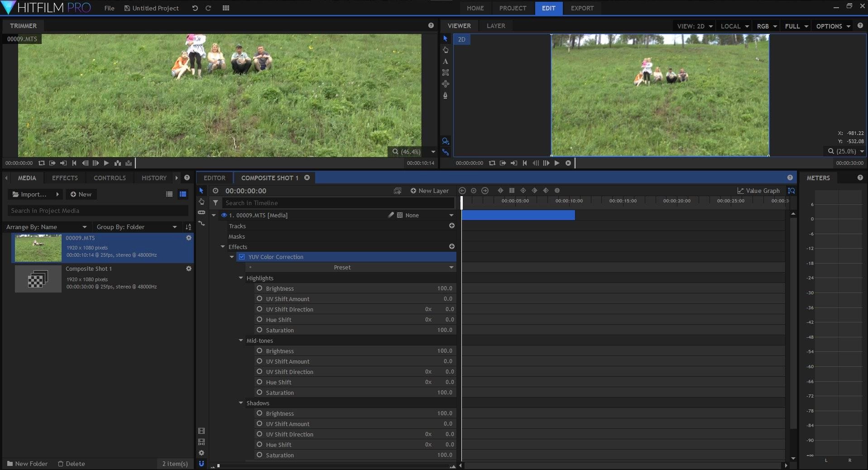Toggle keyframing for Shadows Brightness
Image resolution: width=868 pixels, height=470 pixels.
259,413
